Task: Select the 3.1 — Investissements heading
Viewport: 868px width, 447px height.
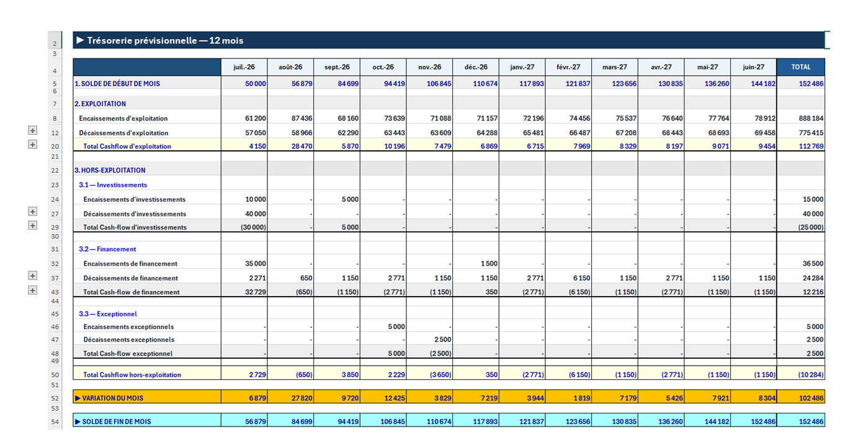Action: tap(113, 185)
